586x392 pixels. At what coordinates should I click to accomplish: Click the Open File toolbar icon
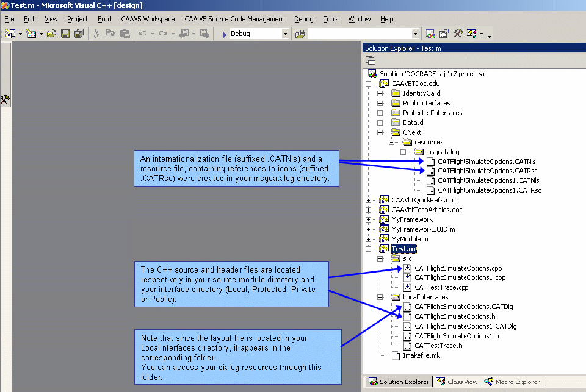click(51, 34)
